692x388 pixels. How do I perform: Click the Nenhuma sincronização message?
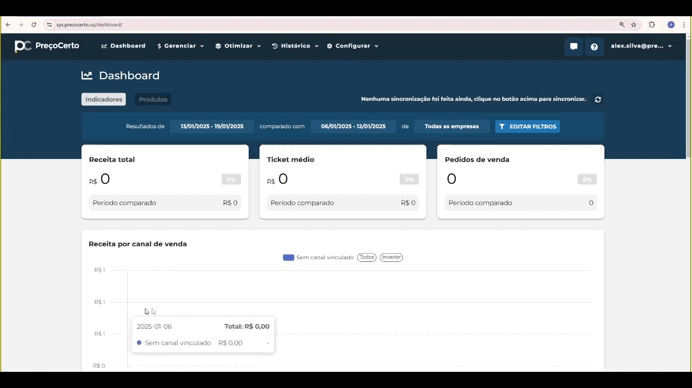click(474, 99)
